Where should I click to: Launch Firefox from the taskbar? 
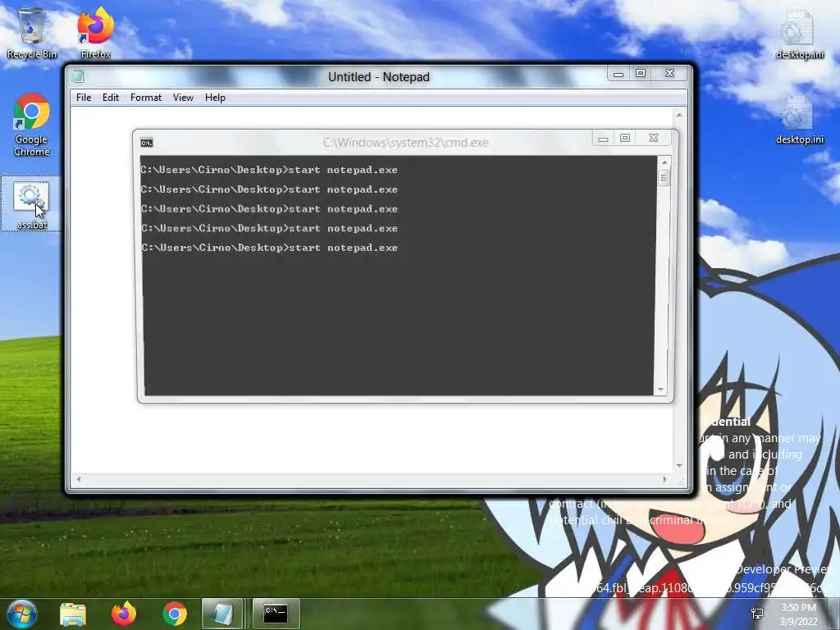124,614
